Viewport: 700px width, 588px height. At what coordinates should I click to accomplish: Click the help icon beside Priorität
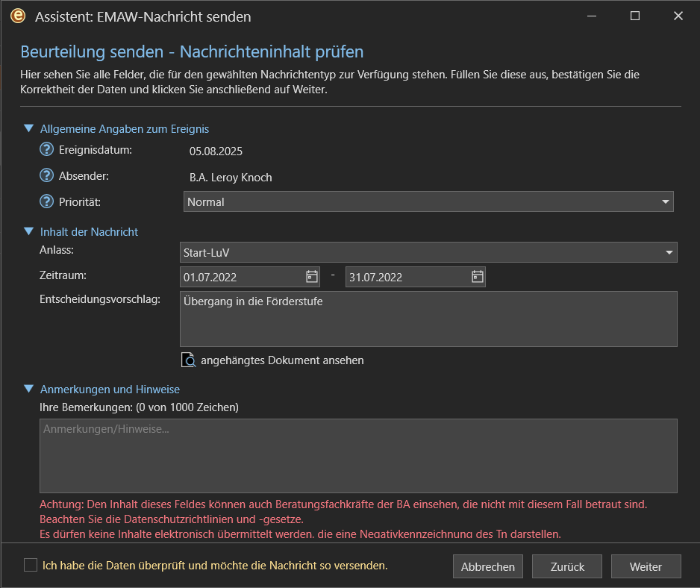pyautogui.click(x=46, y=201)
